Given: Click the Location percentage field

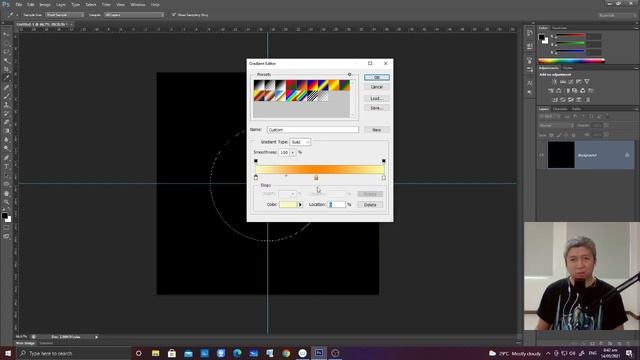Looking at the screenshot, I should [x=337, y=204].
